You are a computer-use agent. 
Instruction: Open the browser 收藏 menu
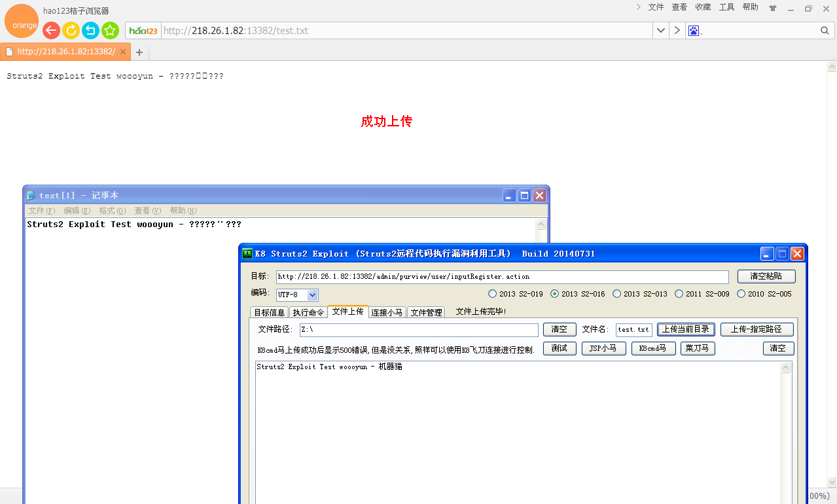[x=703, y=7]
